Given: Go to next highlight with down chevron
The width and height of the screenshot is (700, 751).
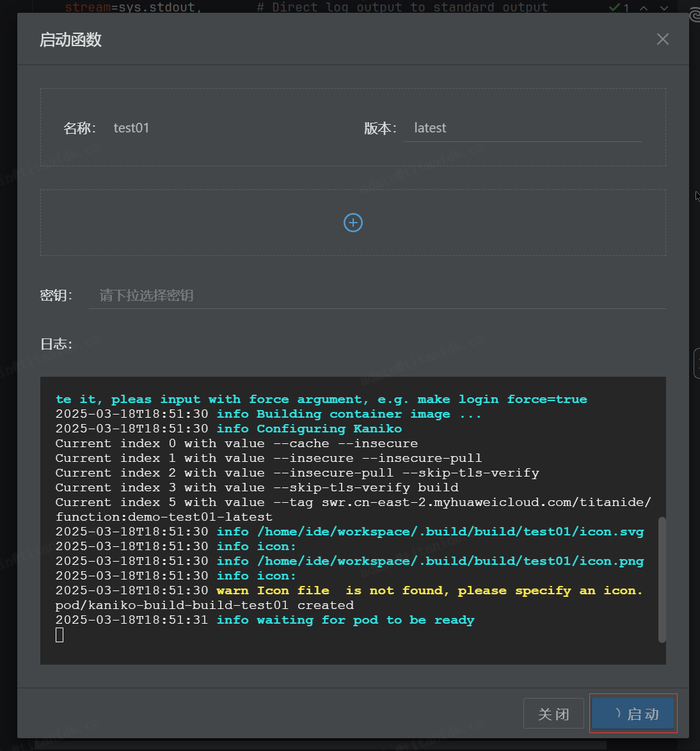Looking at the screenshot, I should (x=664, y=8).
